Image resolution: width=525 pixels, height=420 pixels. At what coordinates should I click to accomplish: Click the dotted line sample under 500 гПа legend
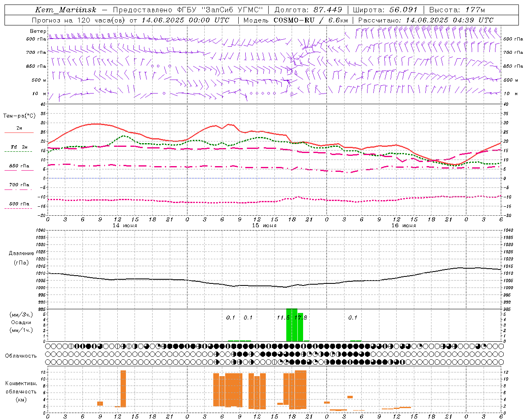[18, 208]
